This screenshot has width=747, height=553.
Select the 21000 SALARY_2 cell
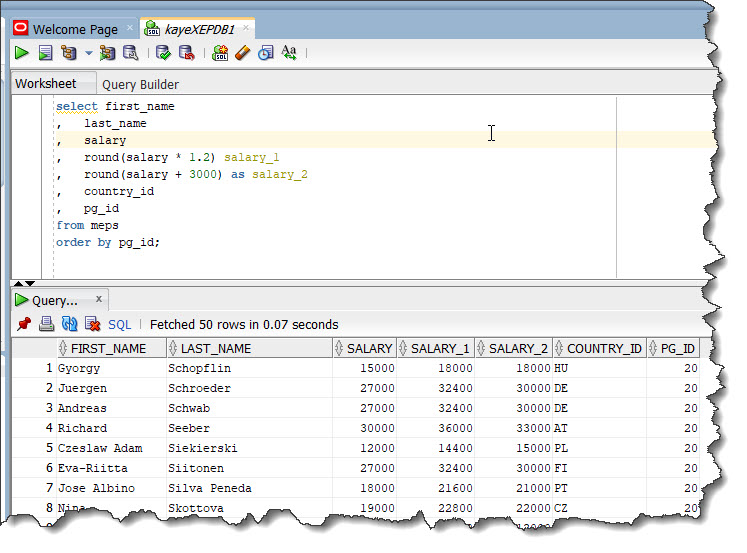tap(514, 488)
